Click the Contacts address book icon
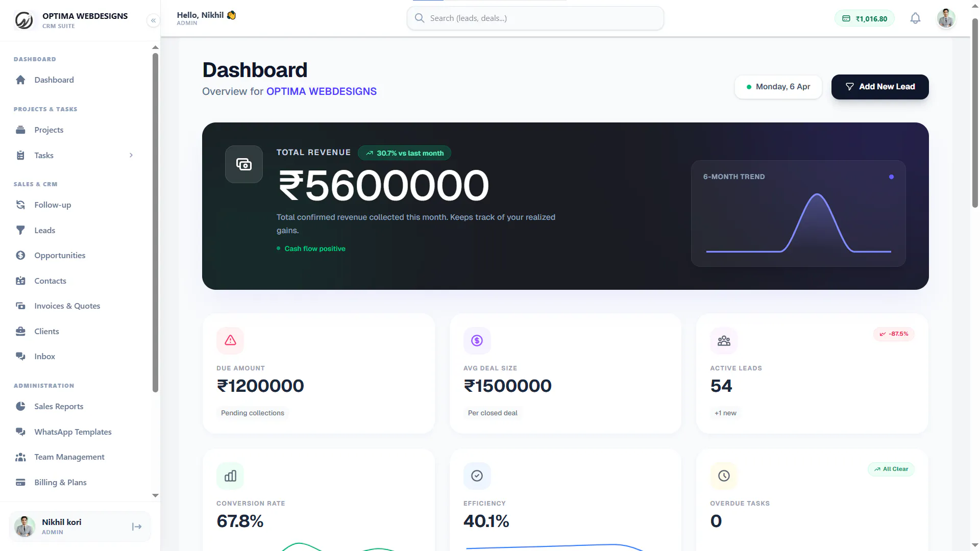This screenshot has height=551, width=980. [20, 281]
